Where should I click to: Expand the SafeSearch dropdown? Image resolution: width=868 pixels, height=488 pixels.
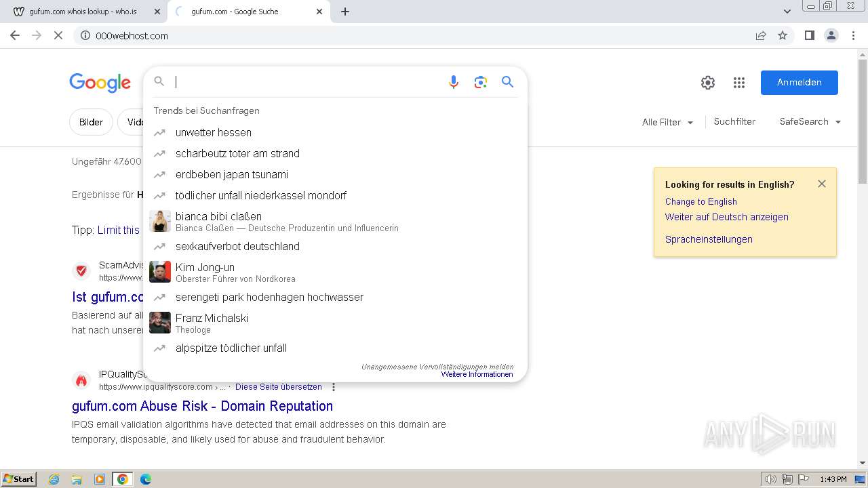[810, 122]
